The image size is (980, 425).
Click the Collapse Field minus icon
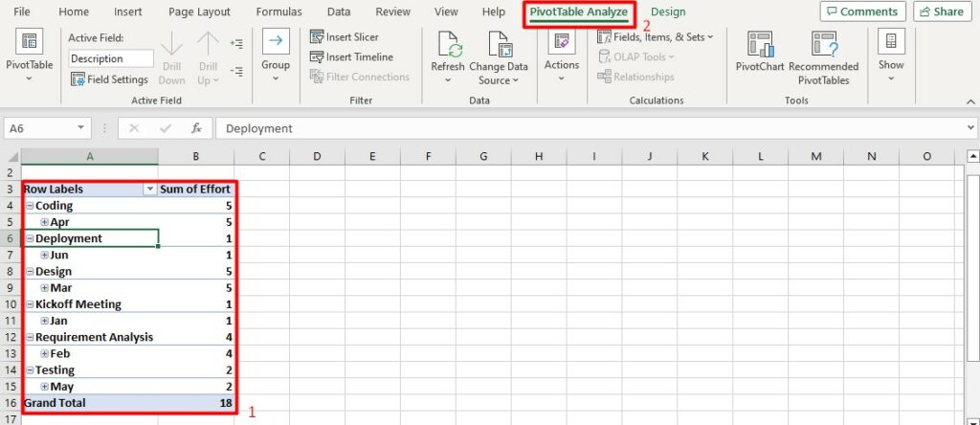[x=236, y=71]
